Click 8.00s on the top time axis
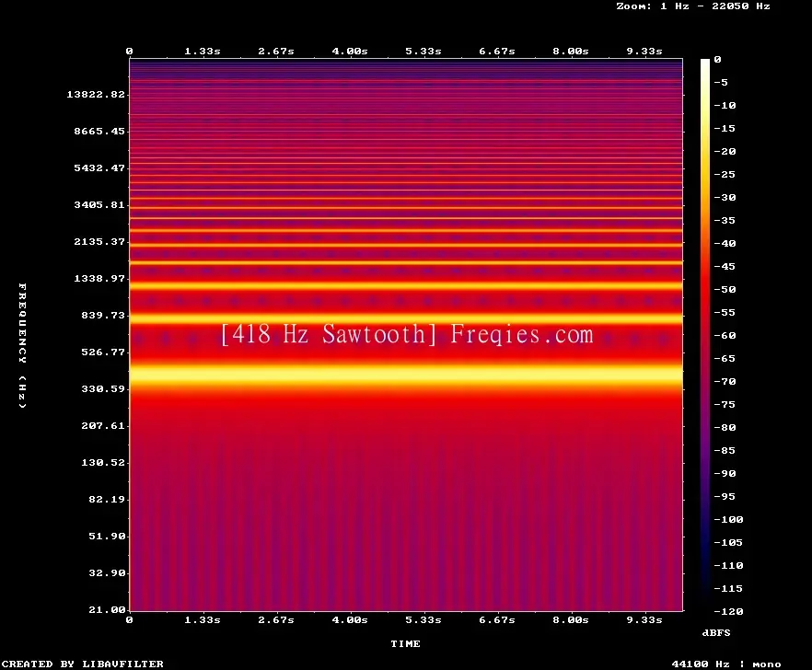812x670 pixels. point(570,52)
